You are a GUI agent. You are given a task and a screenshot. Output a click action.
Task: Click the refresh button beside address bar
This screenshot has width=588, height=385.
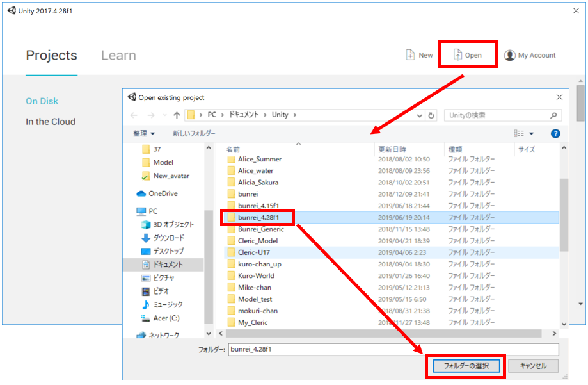tap(432, 115)
